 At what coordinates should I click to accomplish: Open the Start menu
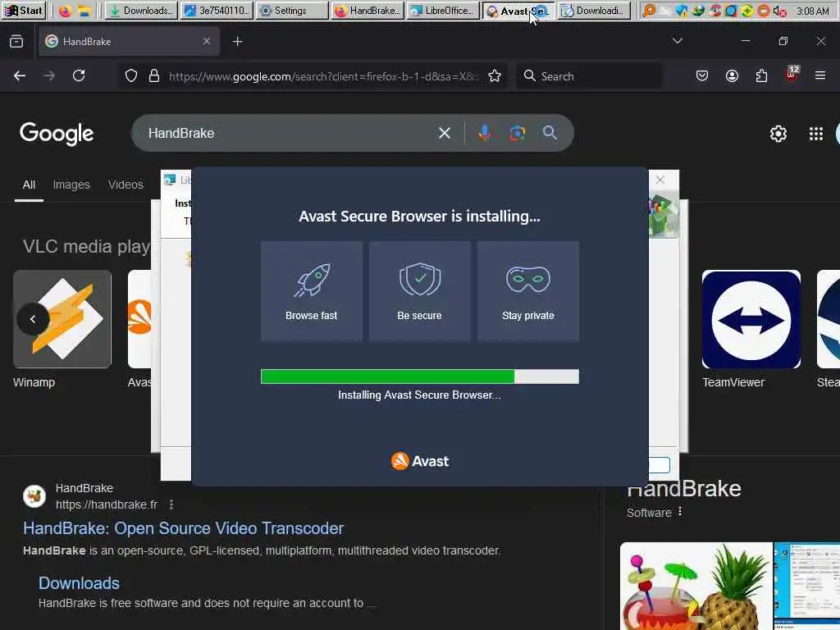click(x=24, y=10)
